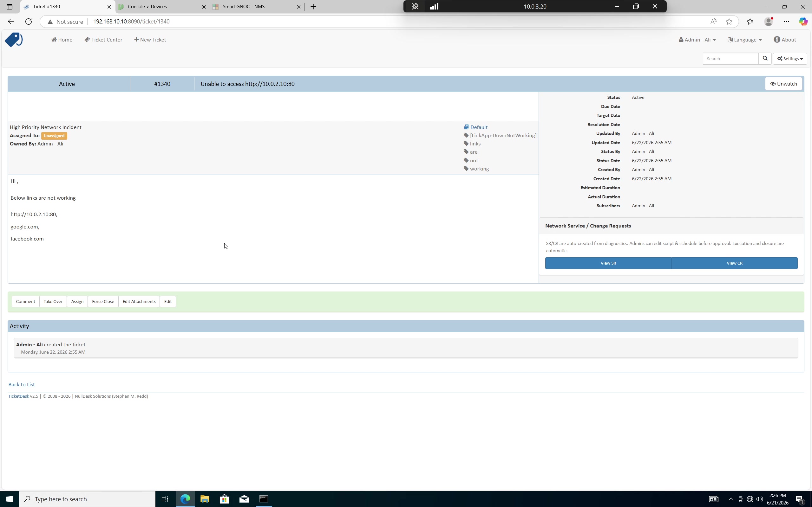Screen dimensions: 812x507
Task: Add page to favorites star icon
Action: pos(729,22)
